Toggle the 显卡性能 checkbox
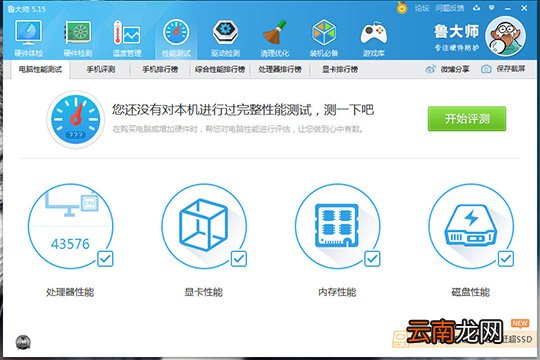 point(239,259)
